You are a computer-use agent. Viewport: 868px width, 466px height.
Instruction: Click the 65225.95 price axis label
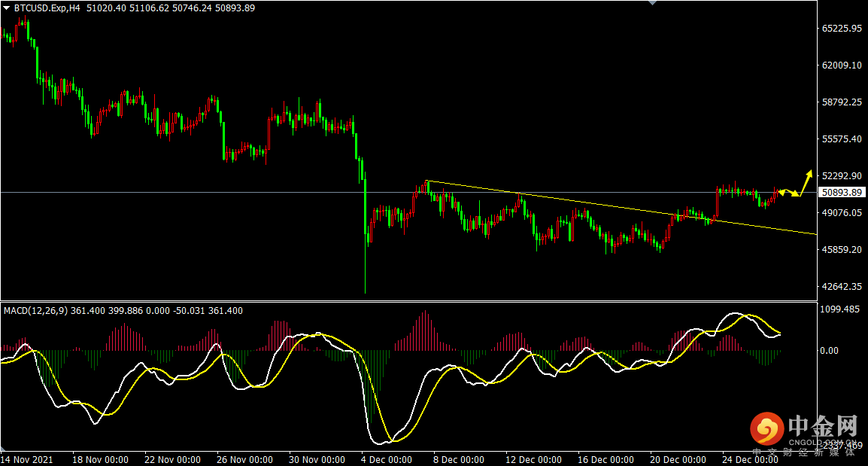(x=842, y=29)
